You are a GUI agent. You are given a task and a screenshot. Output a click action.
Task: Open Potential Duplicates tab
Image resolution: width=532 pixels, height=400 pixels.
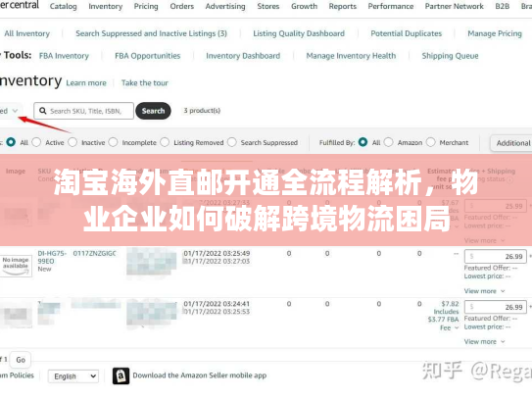[407, 33]
